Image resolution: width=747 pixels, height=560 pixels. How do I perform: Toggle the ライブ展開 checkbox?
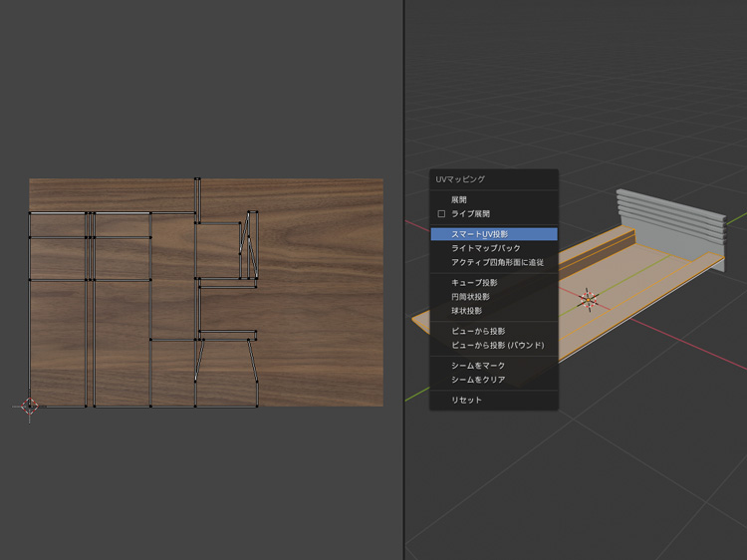click(x=441, y=214)
